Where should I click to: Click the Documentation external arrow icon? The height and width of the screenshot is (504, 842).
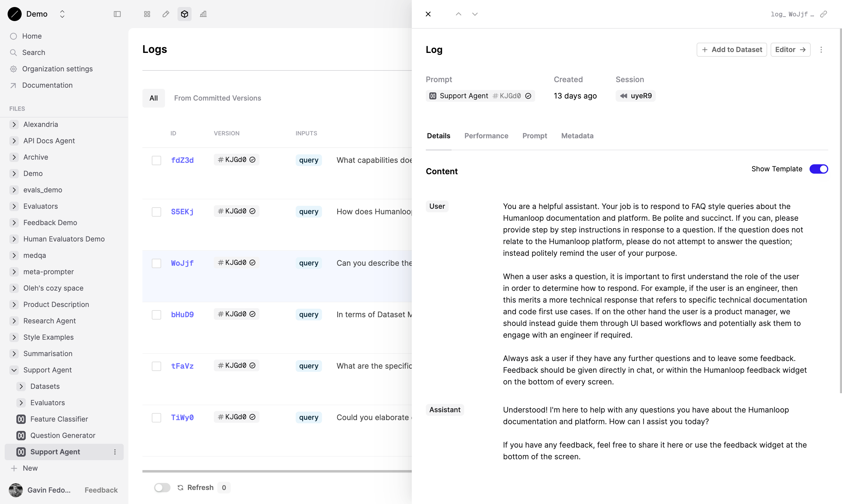[13, 85]
